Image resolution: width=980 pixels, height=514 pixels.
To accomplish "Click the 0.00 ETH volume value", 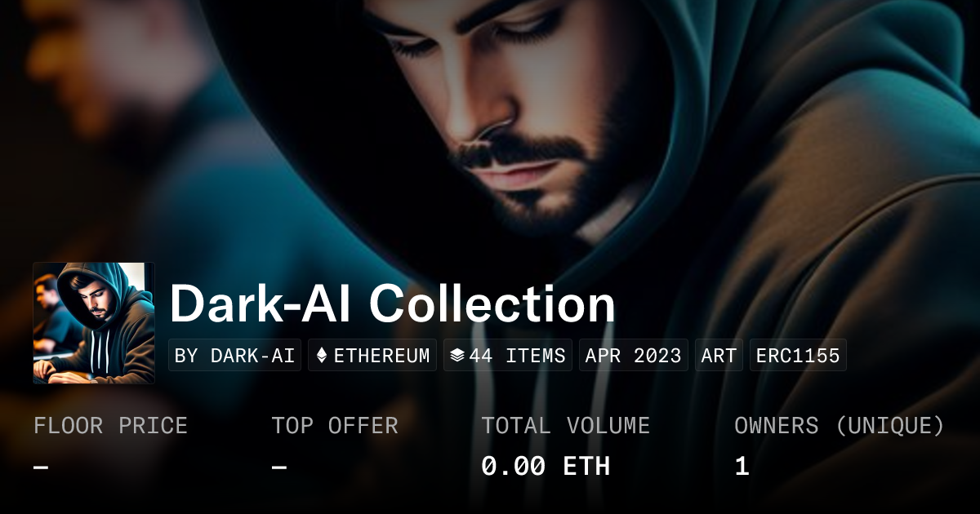I will (x=546, y=467).
